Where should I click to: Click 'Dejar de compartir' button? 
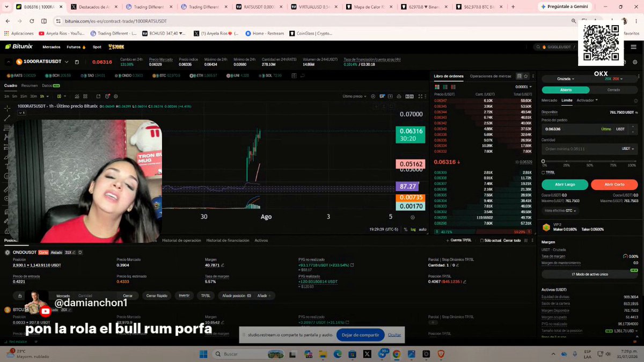(361, 335)
